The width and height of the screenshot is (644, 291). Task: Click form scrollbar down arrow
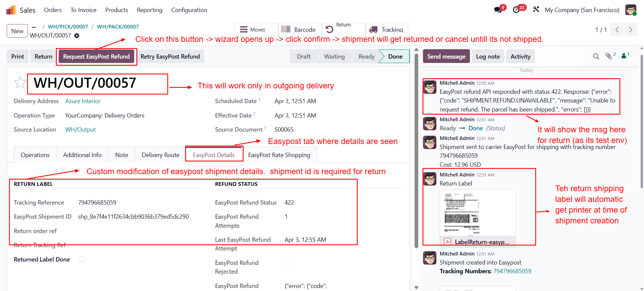pos(416,288)
